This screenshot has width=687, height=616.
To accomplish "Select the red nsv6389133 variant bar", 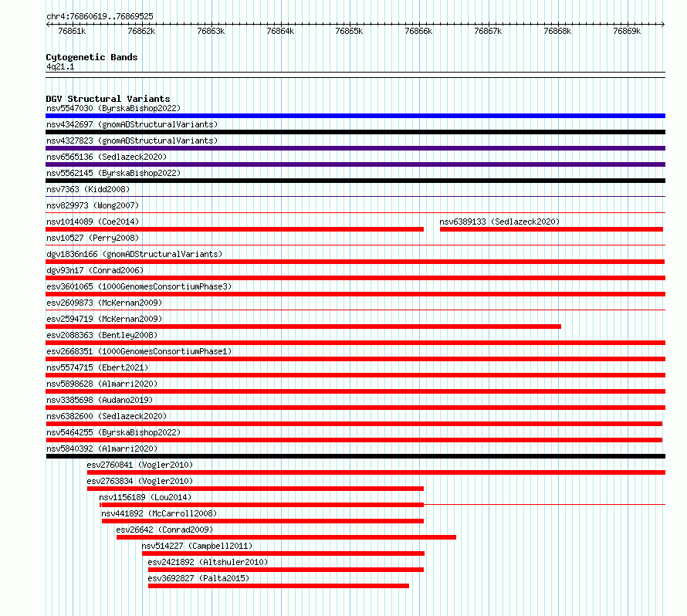I will tap(551, 229).
